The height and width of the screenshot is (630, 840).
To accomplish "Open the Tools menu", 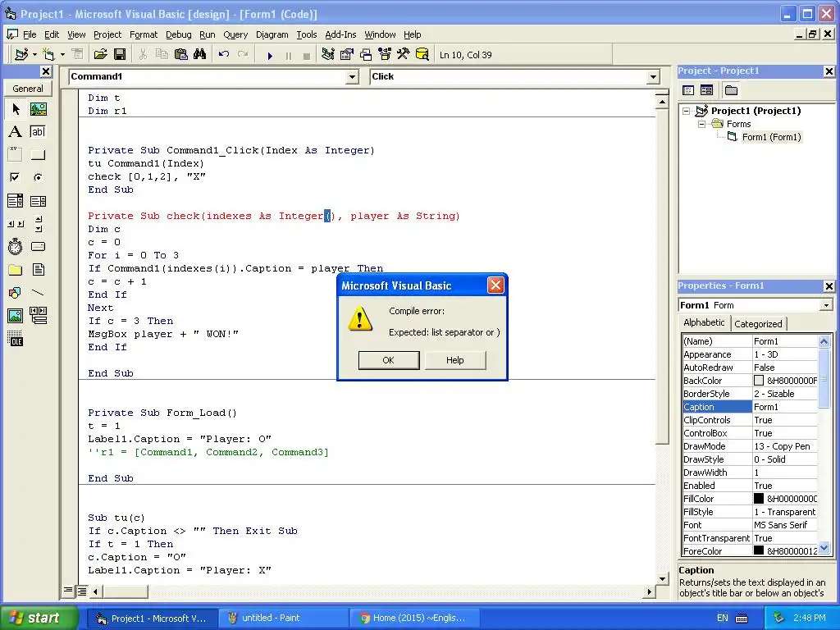I will click(x=307, y=34).
